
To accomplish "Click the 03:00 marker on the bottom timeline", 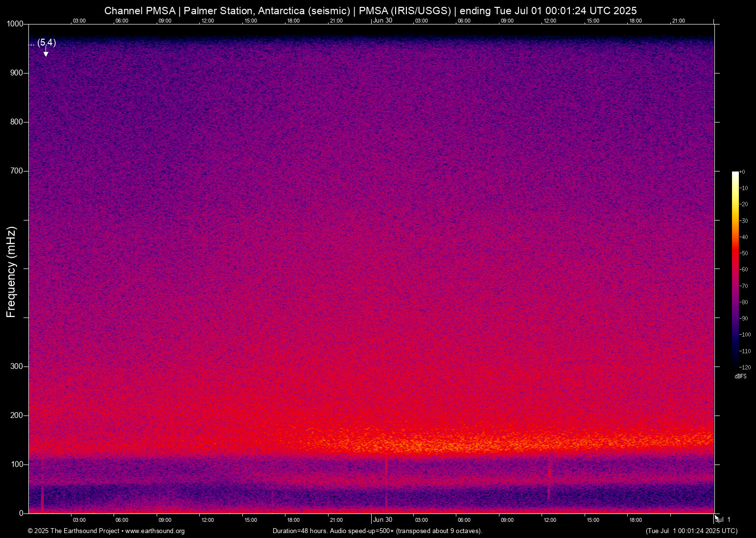I will pos(79,520).
